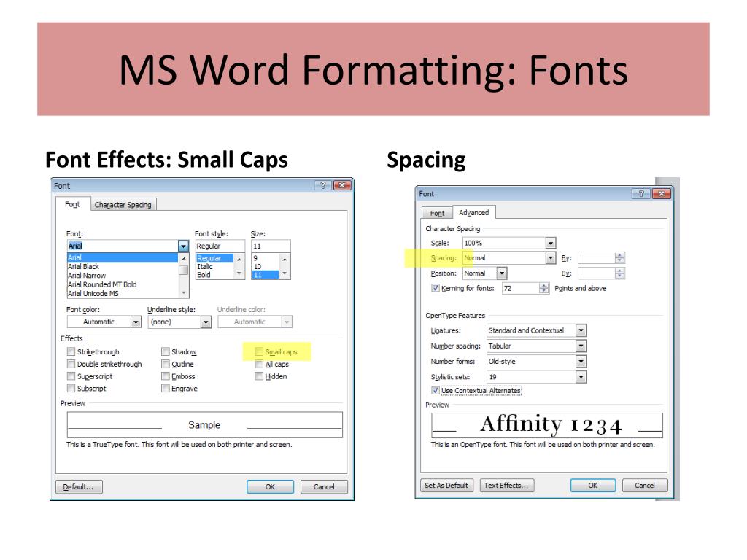Screen dimensions: 747x560
Task: Click Cancel in the Advanced Font dialog
Action: pos(645,485)
